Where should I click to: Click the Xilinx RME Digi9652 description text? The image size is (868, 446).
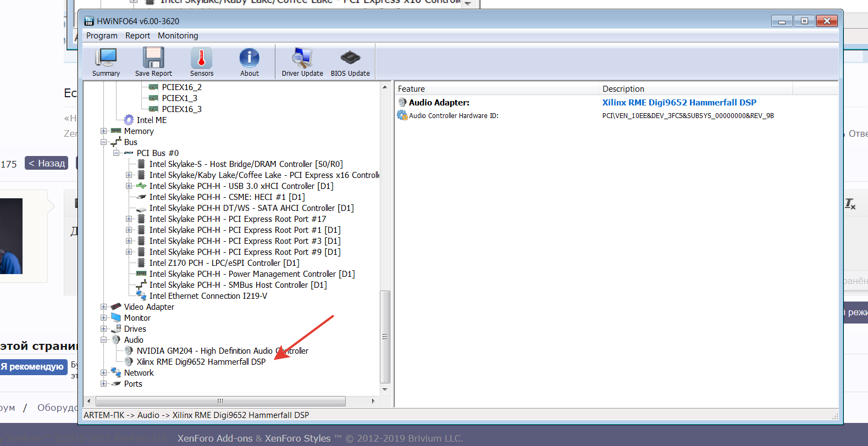[x=679, y=102]
